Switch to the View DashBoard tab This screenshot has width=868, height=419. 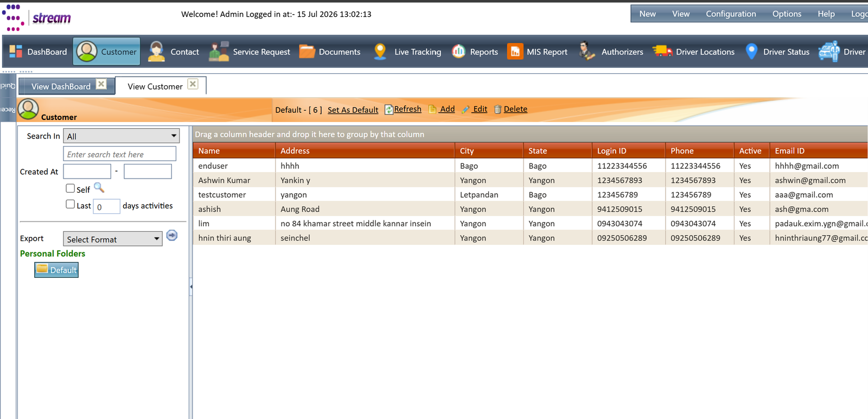click(61, 86)
